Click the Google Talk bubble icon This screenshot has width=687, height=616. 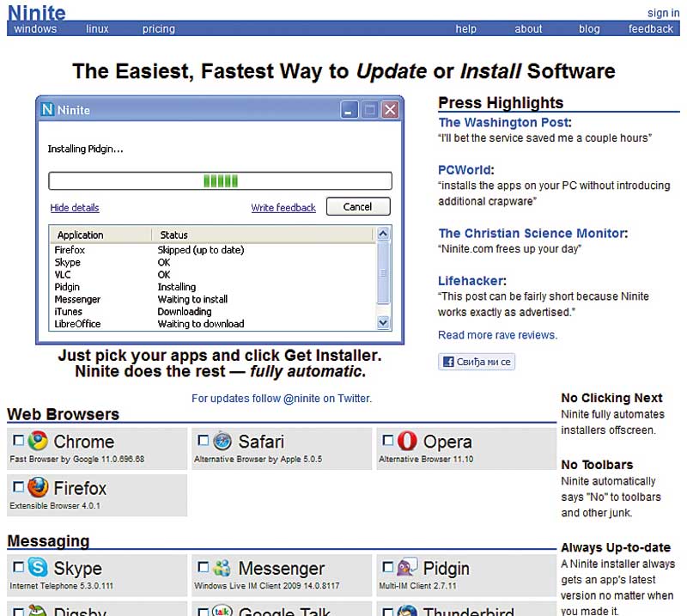pyautogui.click(x=222, y=610)
